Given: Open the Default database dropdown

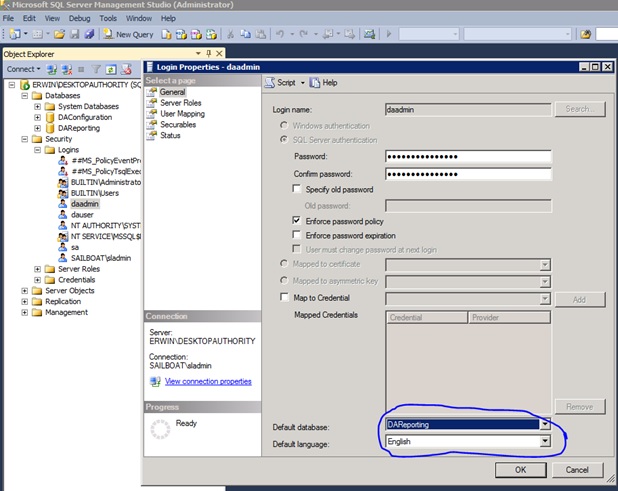Looking at the screenshot, I should tap(545, 424).
